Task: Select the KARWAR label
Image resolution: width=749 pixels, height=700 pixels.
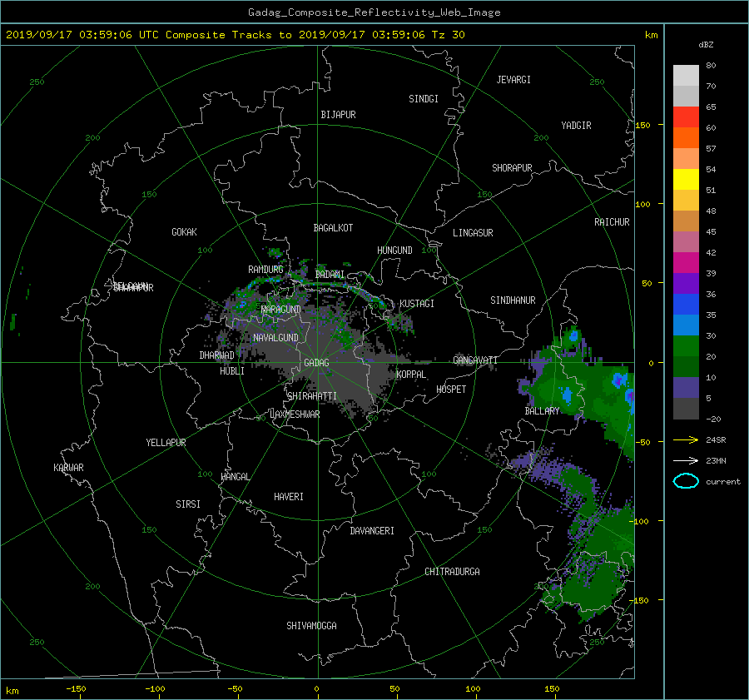Action: [68, 468]
